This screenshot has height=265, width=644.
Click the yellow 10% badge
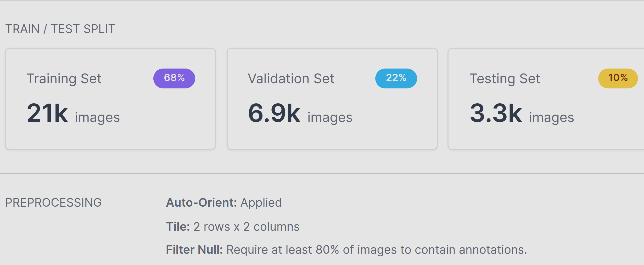coord(618,78)
